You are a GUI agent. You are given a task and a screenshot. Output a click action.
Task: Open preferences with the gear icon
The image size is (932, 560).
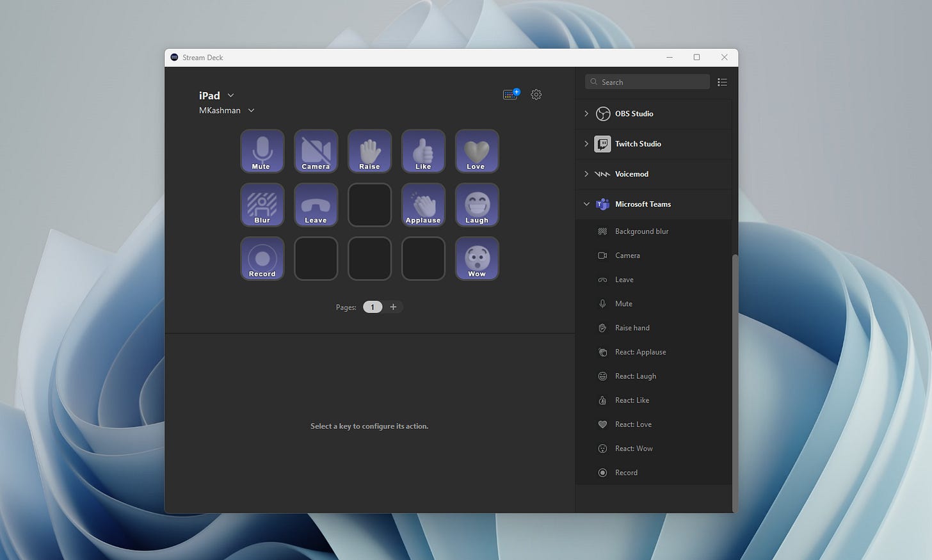point(536,95)
